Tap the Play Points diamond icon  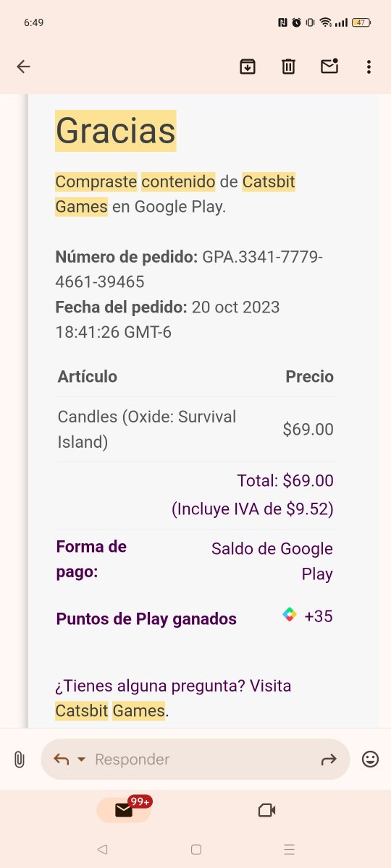(x=290, y=616)
